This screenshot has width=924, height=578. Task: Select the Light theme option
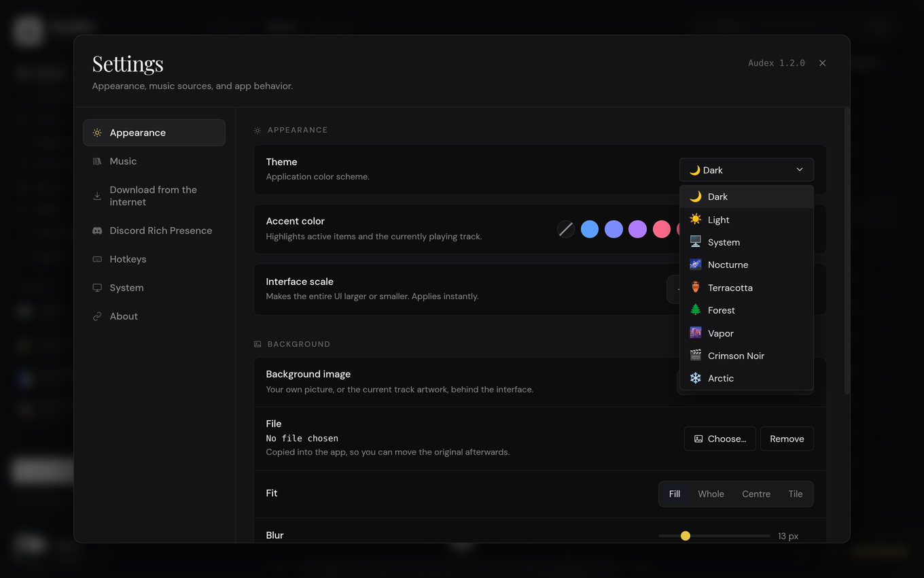[747, 220]
